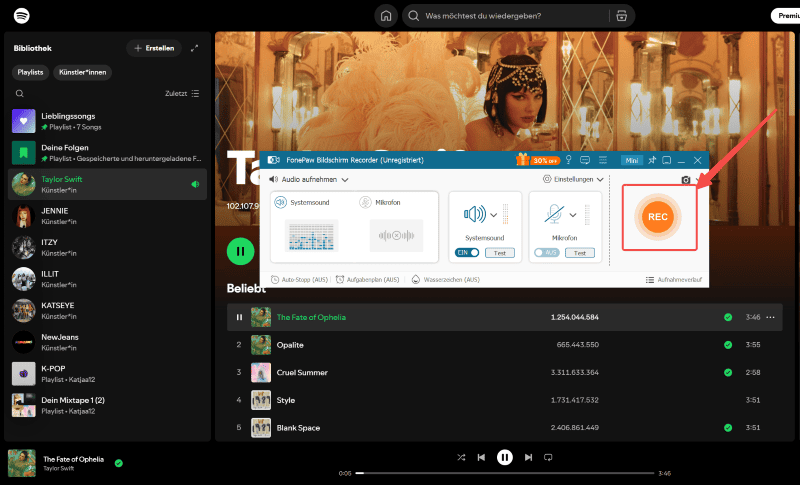Open the Einstellungen dropdown

[573, 180]
